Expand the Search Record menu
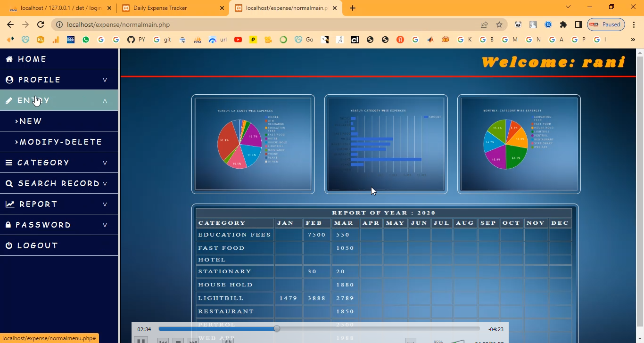Image resolution: width=644 pixels, height=343 pixels. pos(105,183)
